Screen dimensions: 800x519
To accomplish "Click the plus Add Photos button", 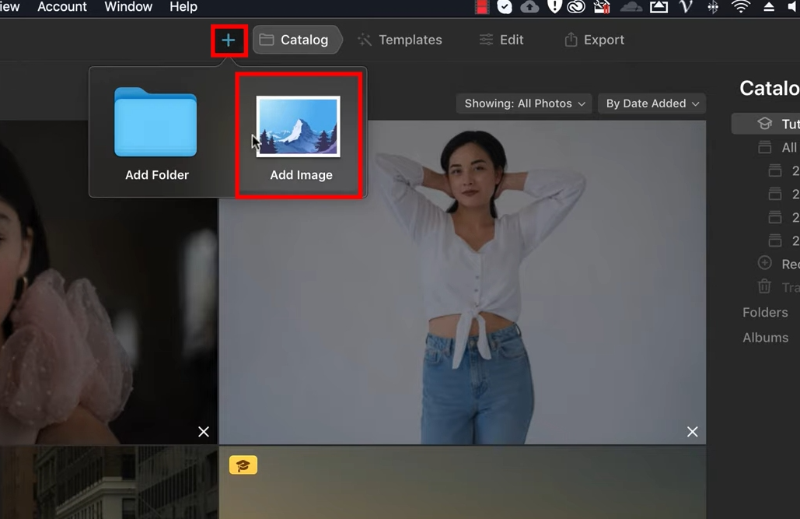I will point(229,40).
